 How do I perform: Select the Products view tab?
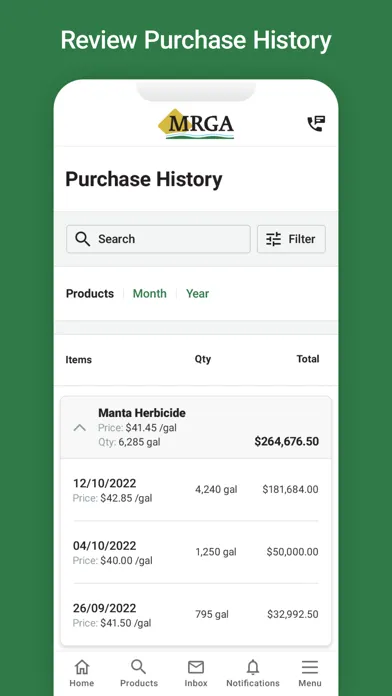point(90,293)
